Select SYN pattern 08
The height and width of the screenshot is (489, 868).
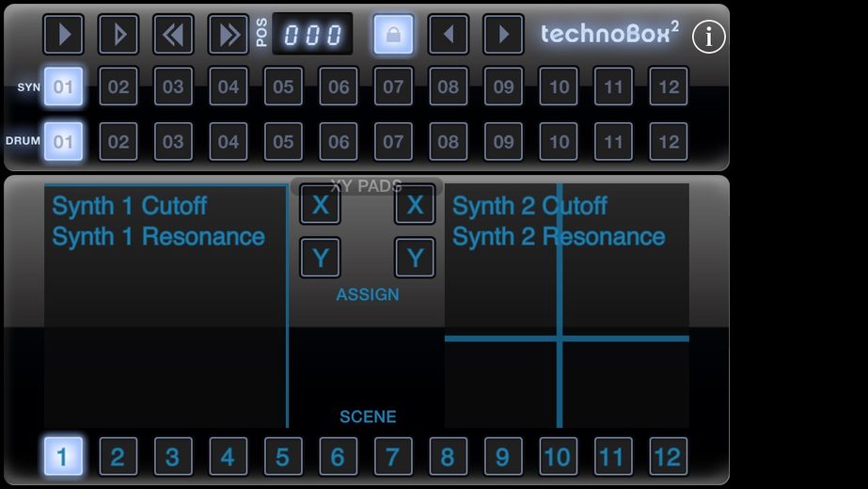pyautogui.click(x=448, y=87)
